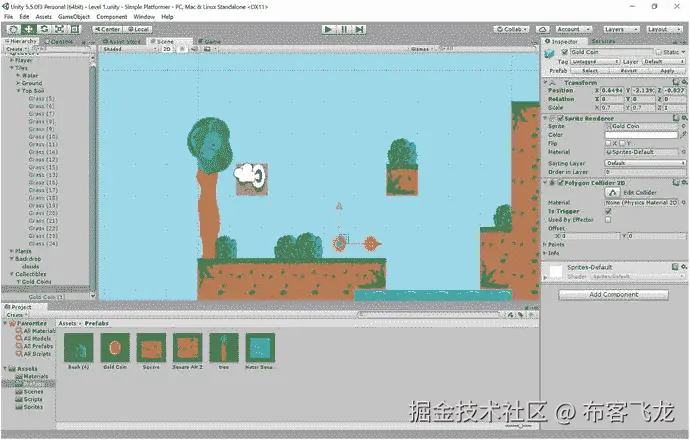Select the Square prefab thumbnail
690x440 pixels.
point(151,347)
